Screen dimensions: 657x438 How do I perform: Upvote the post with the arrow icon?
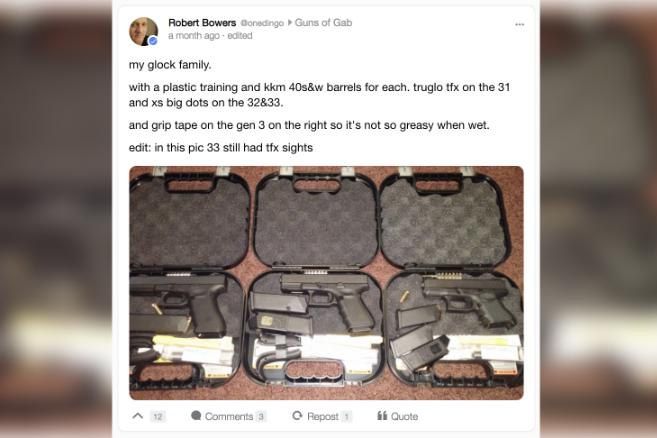pos(137,416)
